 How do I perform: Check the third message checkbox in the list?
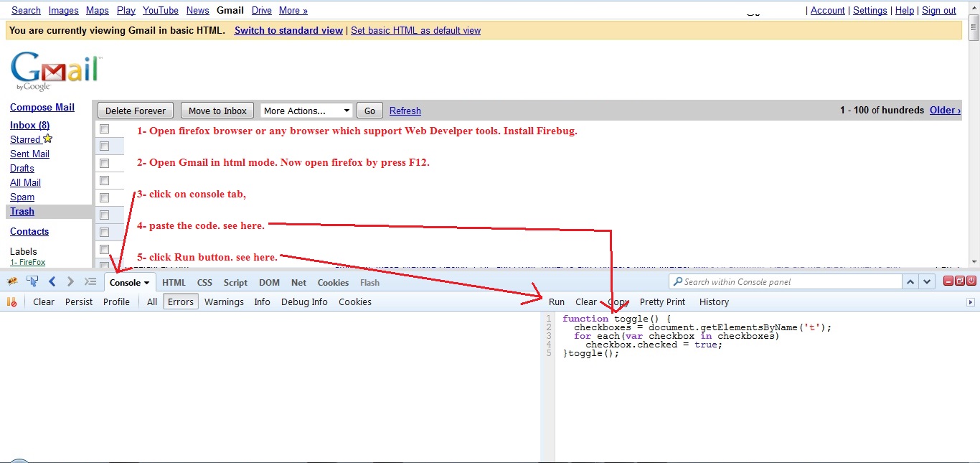(x=104, y=163)
